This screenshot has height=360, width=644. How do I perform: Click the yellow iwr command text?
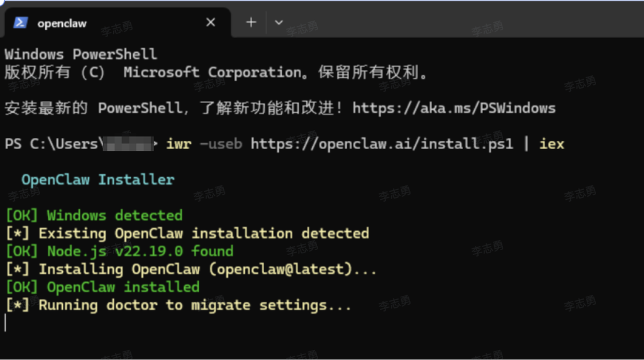tap(179, 144)
